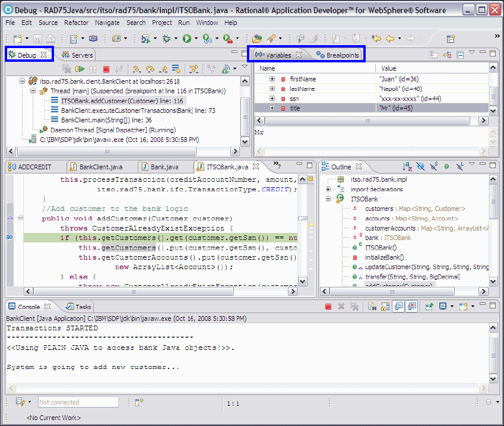
Task: Toggle Hide Static Members in Outline toolbar
Action: (434, 167)
